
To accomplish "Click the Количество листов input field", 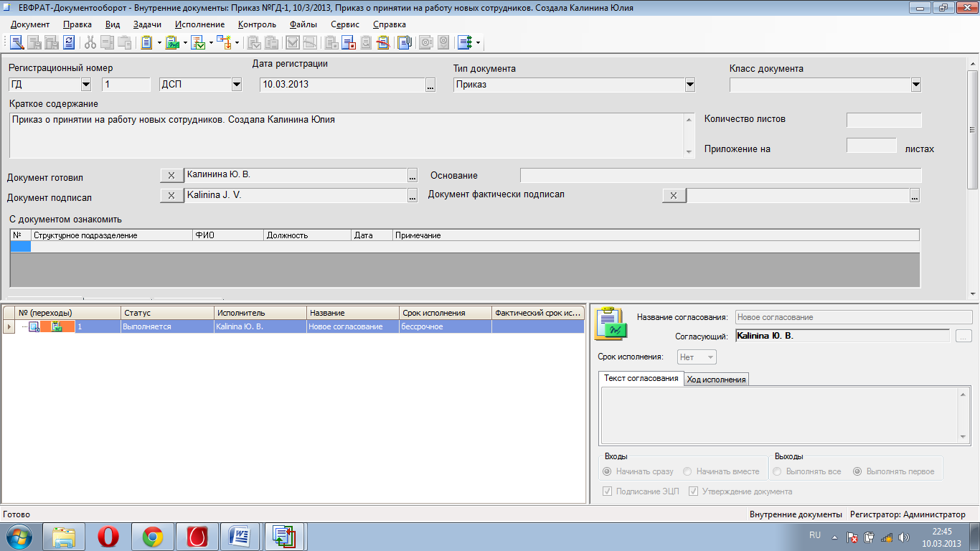I will pos(884,120).
